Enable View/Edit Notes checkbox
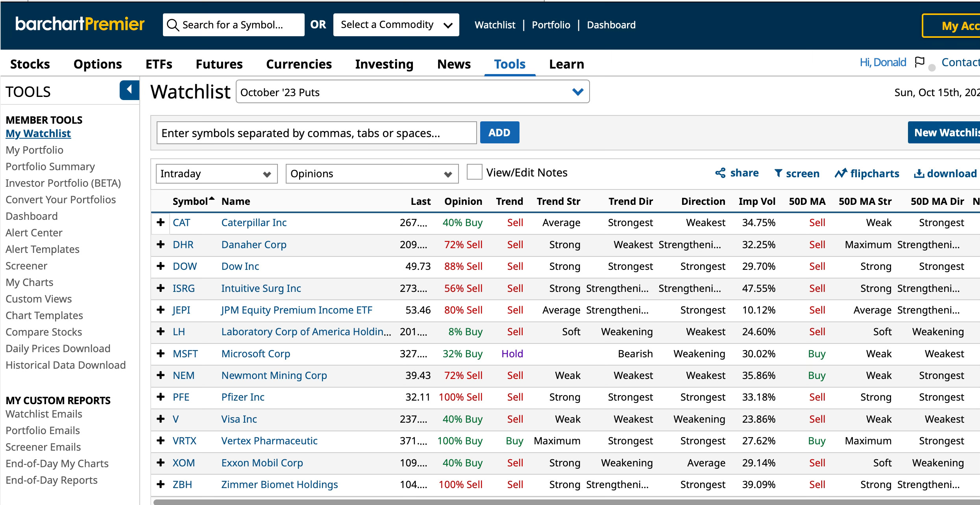980x505 pixels. tap(474, 172)
